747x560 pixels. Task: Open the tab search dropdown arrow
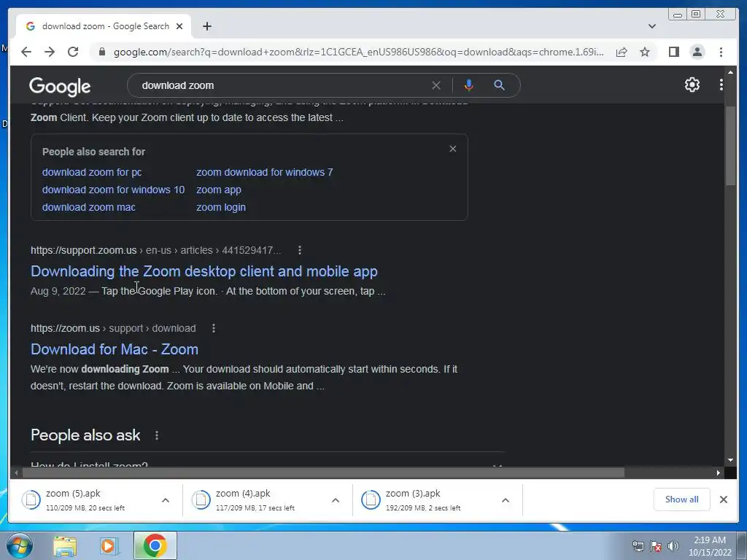tap(652, 26)
